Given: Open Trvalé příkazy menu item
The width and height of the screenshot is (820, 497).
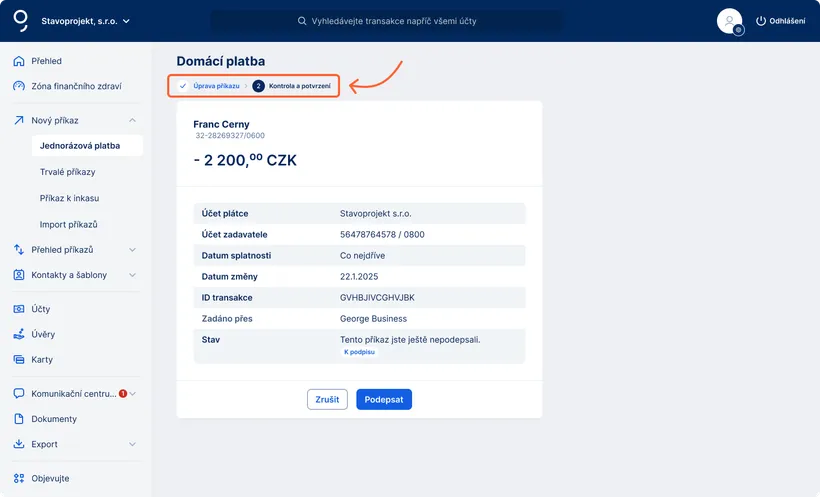Looking at the screenshot, I should click(67, 172).
